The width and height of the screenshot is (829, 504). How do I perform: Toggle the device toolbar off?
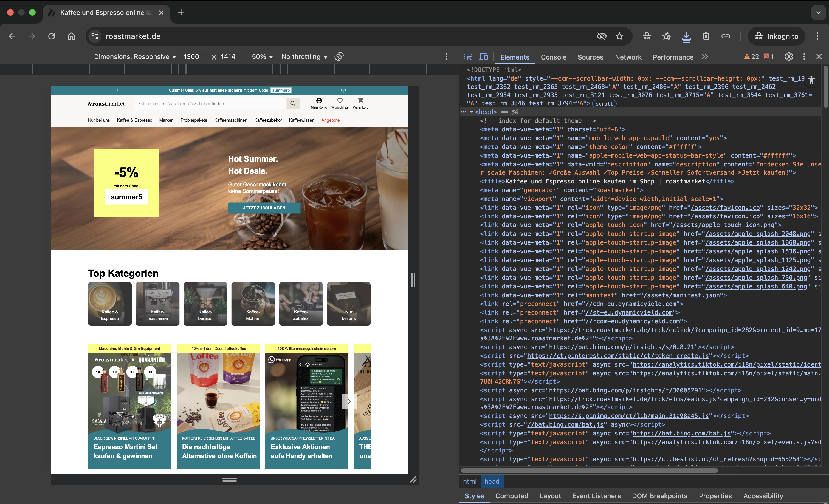[x=483, y=56]
